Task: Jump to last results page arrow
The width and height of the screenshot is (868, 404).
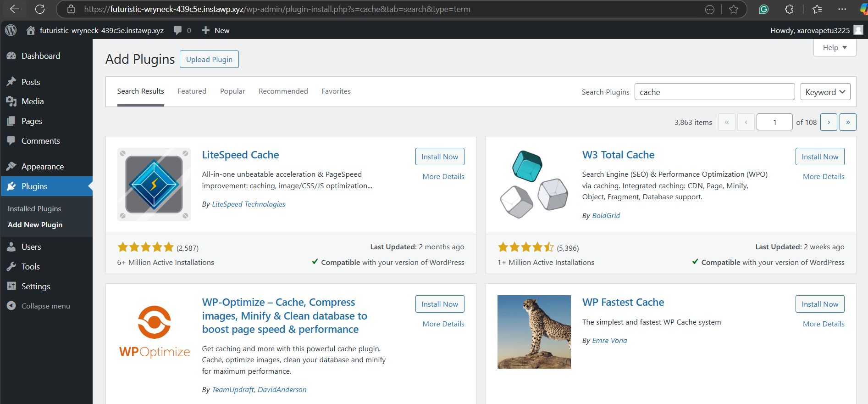Action: coord(848,122)
